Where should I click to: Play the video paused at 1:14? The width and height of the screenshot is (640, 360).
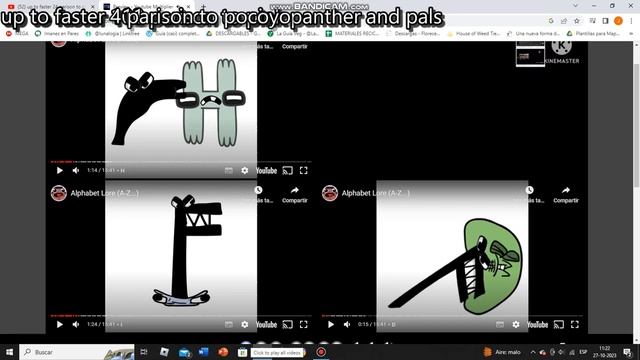point(60,171)
